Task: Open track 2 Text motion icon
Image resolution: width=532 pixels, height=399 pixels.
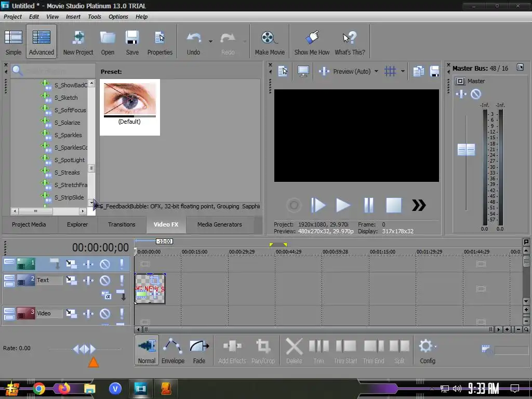Action: (71, 280)
